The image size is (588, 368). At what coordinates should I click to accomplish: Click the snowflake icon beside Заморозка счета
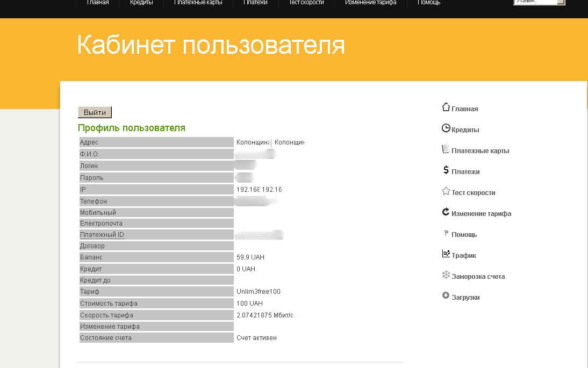(446, 275)
